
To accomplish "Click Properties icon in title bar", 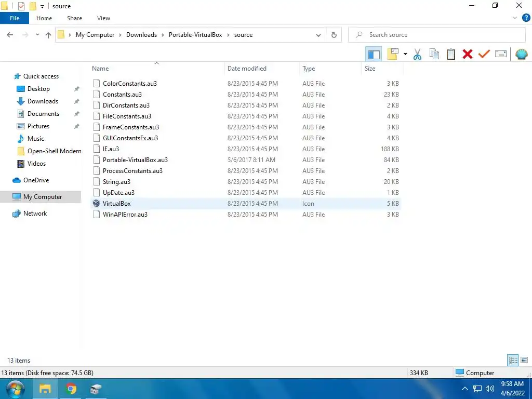I will pyautogui.click(x=21, y=6).
